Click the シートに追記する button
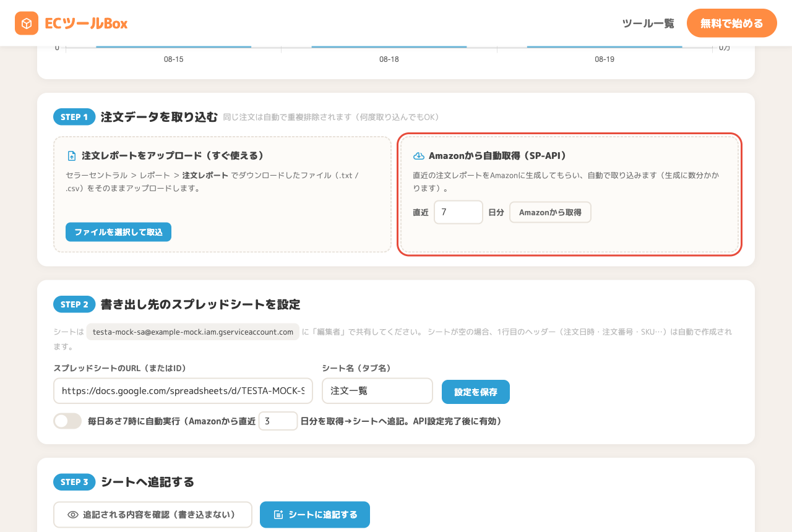This screenshot has width=792, height=532. pyautogui.click(x=315, y=515)
